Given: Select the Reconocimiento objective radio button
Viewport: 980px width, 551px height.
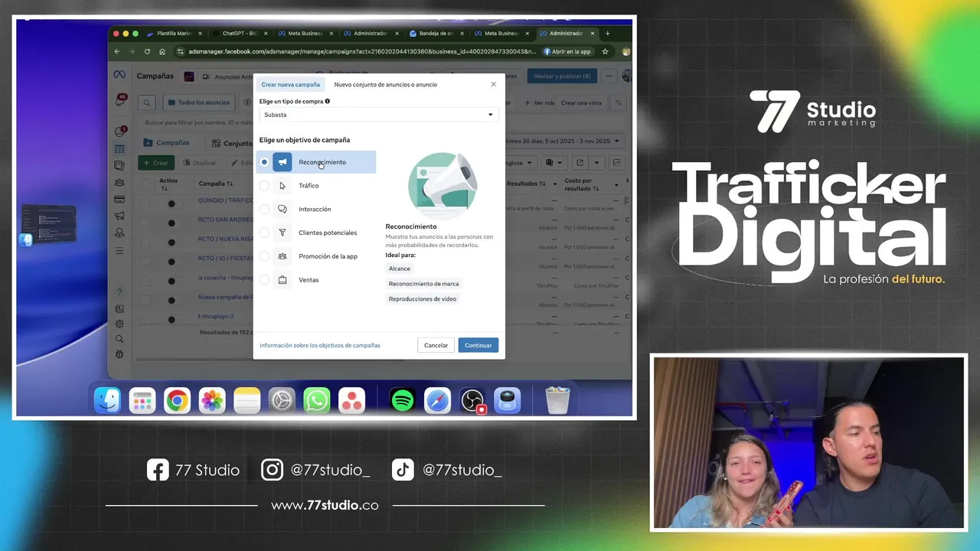Looking at the screenshot, I should [264, 162].
